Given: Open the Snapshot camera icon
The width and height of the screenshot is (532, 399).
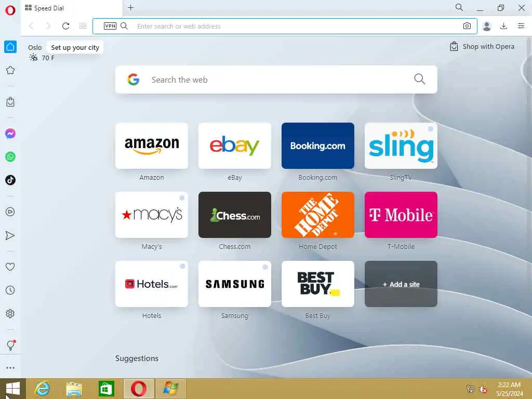Looking at the screenshot, I should pyautogui.click(x=467, y=26).
